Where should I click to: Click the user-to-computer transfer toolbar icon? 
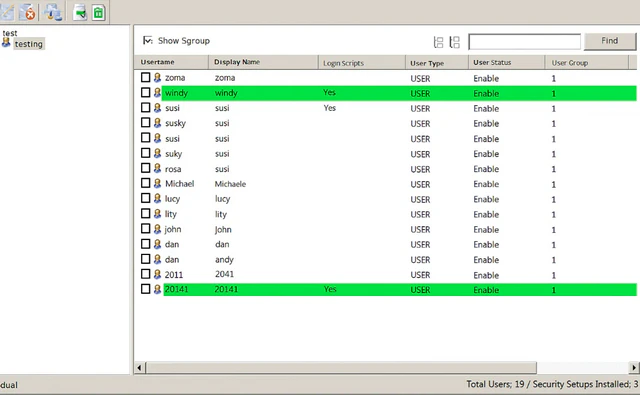tap(53, 12)
